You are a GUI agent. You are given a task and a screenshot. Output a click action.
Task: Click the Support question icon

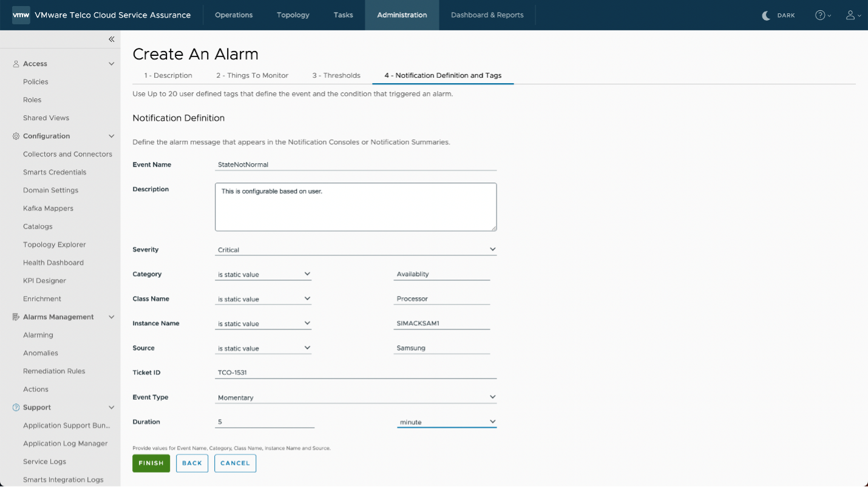(16, 408)
